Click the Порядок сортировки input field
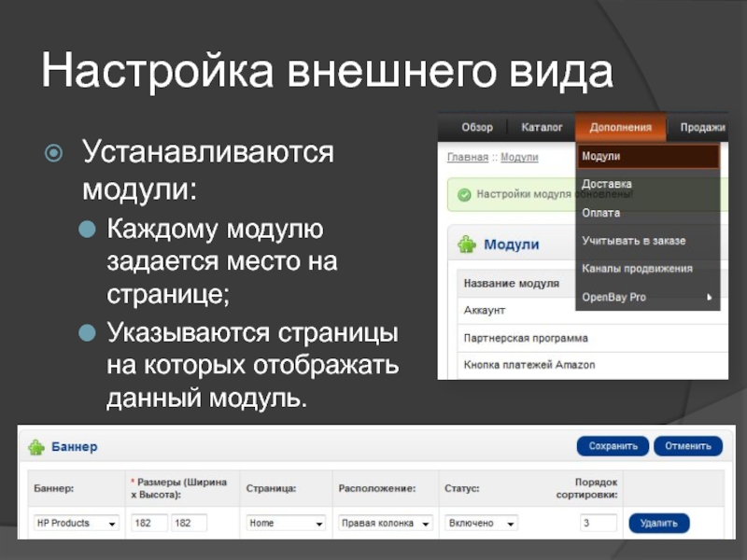 (x=599, y=524)
